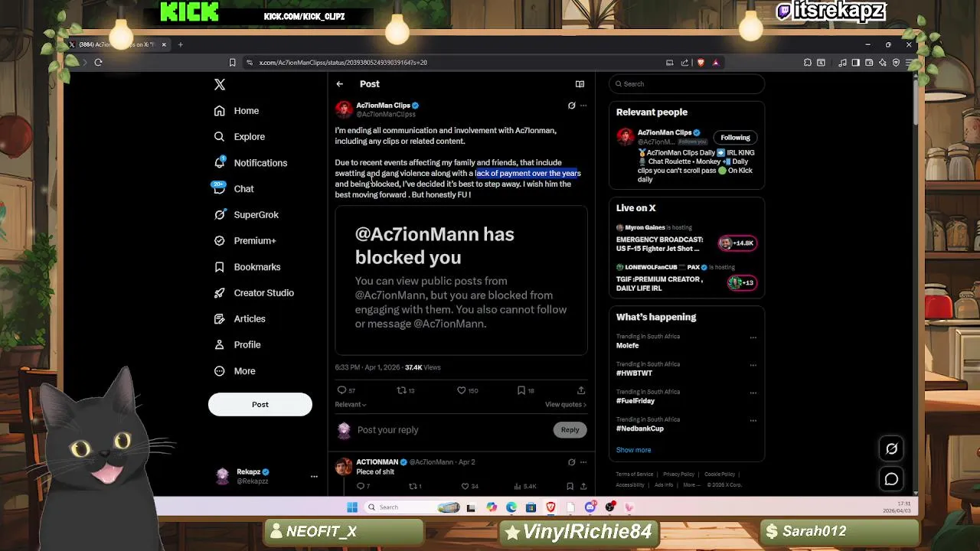Open more options on ACTIONMAN reply
Screen dimensions: 980x551
pos(583,462)
